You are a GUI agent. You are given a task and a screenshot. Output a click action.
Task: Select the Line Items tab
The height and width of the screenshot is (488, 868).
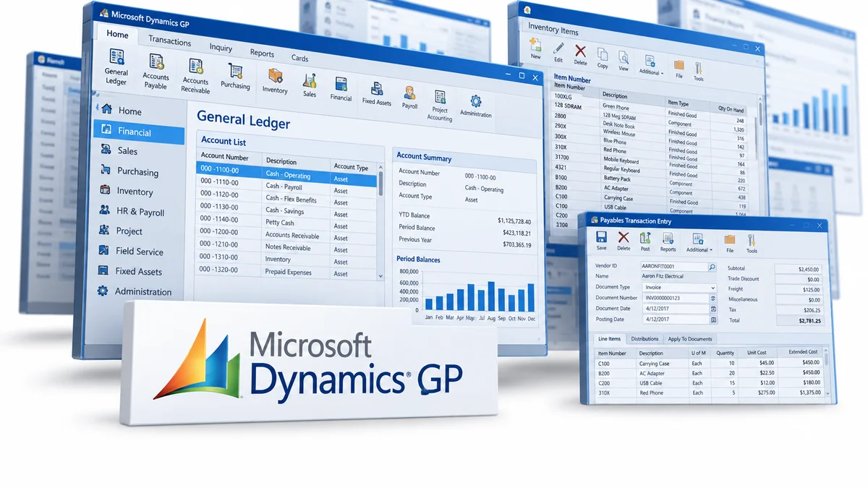click(609, 338)
